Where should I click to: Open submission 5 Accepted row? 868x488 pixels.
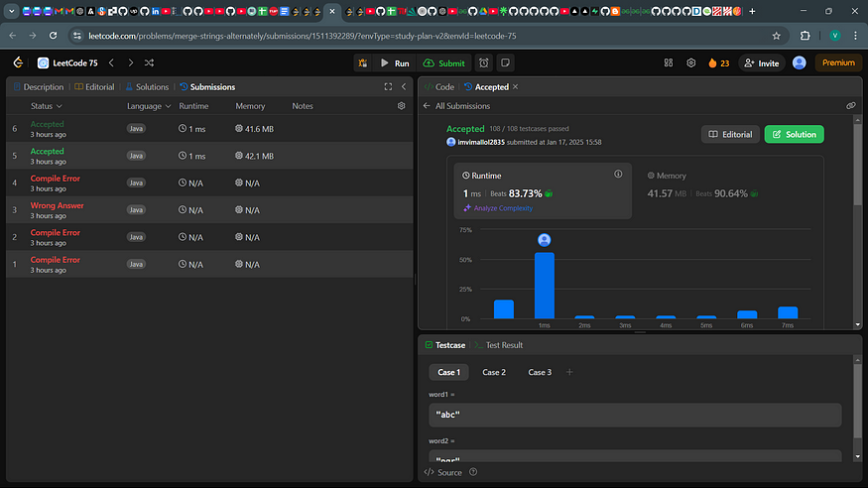coord(209,156)
